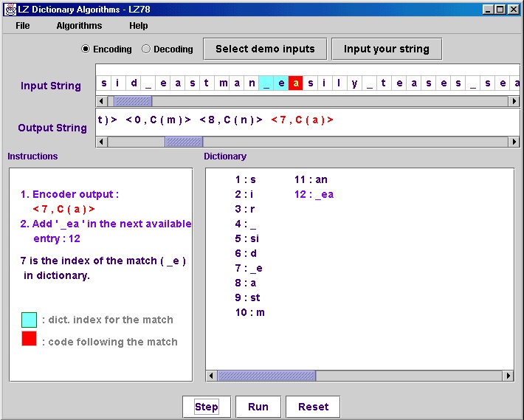Click dictionary entry '12 : _ea'
Screen dimensions: 524x420
click(314, 194)
